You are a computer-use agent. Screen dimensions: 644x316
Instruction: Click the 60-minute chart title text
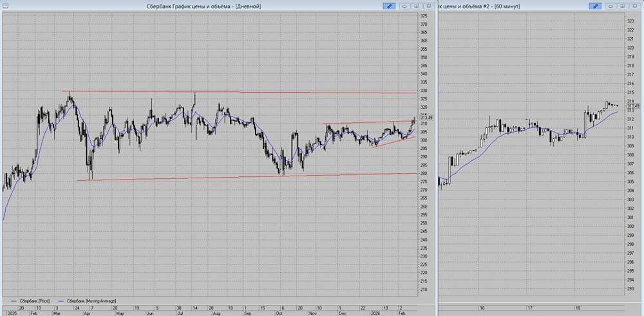[x=478, y=6]
